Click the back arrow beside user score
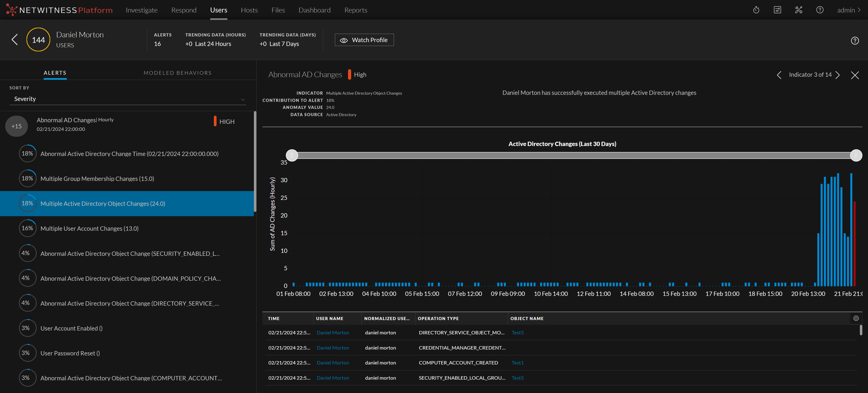The image size is (868, 393). pos(14,39)
